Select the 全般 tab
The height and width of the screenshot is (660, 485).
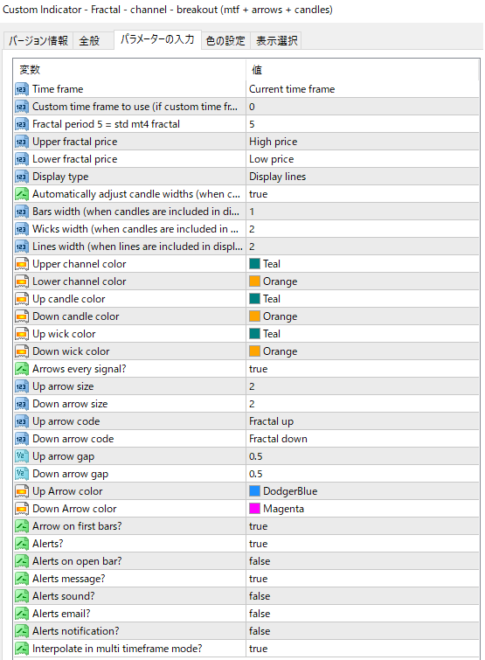(90, 41)
